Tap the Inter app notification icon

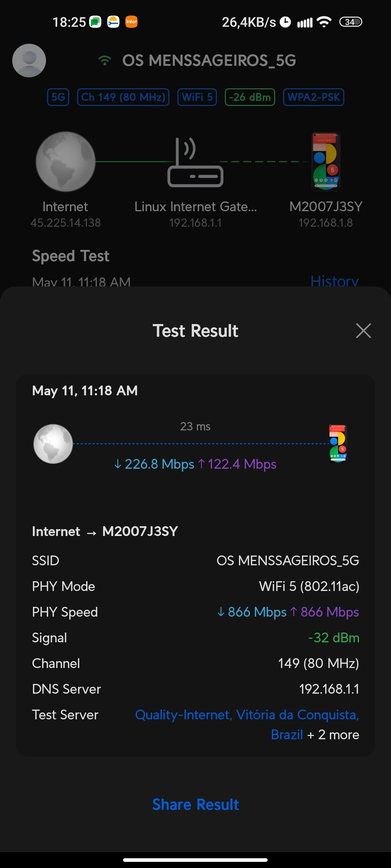pyautogui.click(x=131, y=22)
